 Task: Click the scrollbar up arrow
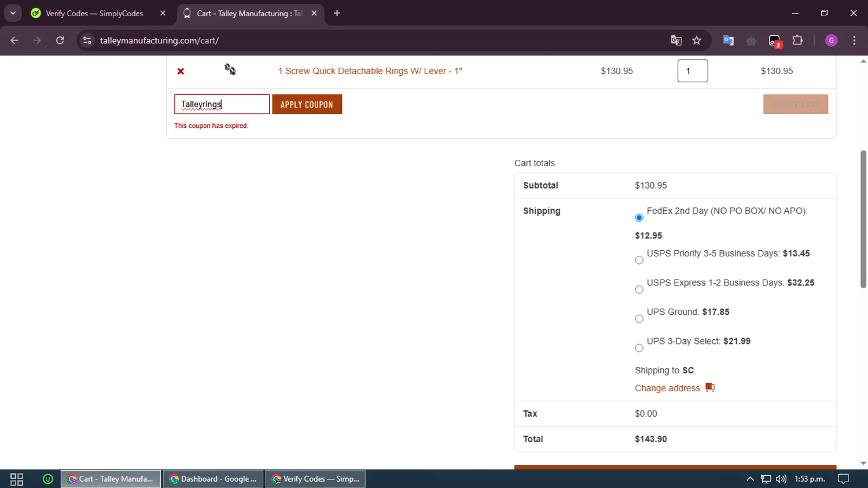pyautogui.click(x=863, y=61)
